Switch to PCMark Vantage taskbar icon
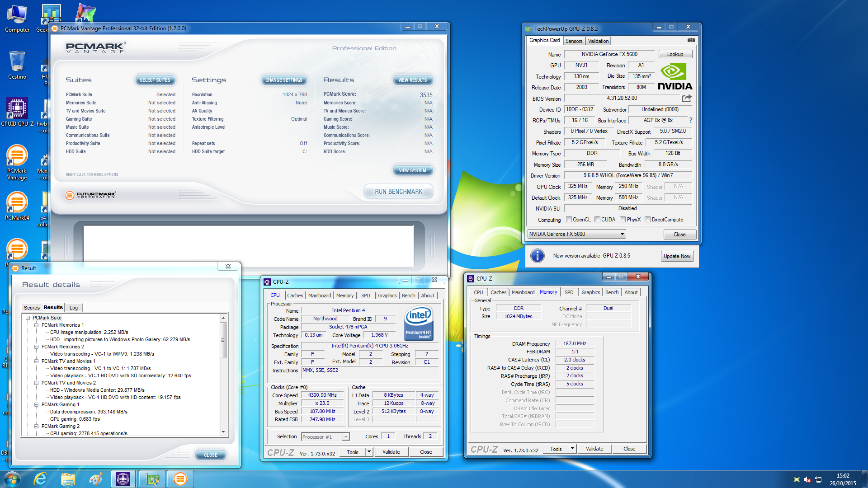This screenshot has height=488, width=868. [x=180, y=479]
